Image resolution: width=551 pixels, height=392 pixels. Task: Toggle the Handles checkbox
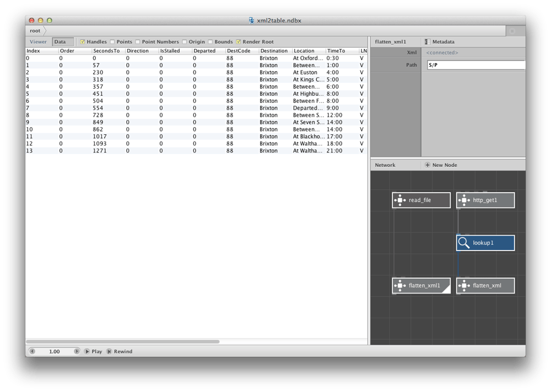[x=83, y=42]
